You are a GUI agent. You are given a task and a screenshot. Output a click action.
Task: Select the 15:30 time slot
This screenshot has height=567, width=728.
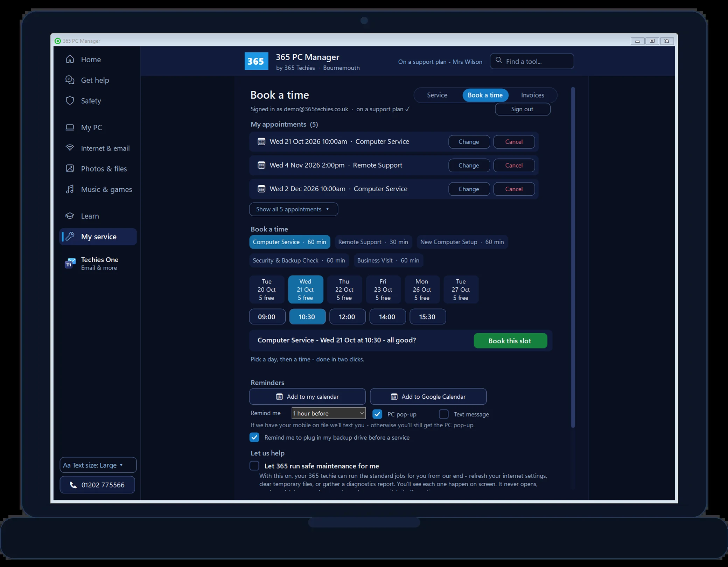click(x=428, y=317)
